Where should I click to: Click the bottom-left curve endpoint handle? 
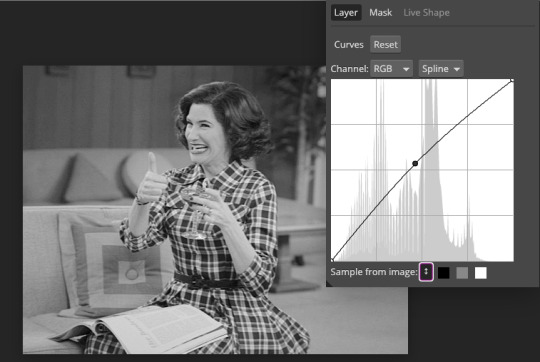click(x=332, y=260)
